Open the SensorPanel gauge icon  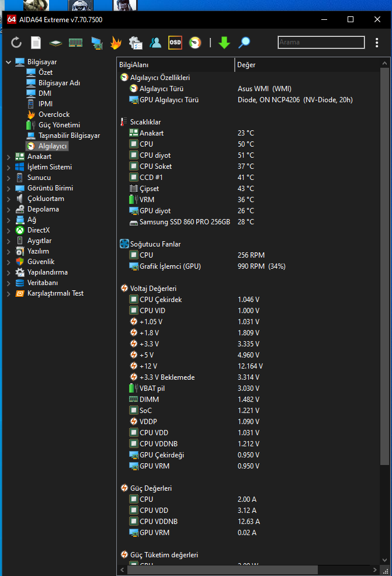point(195,43)
